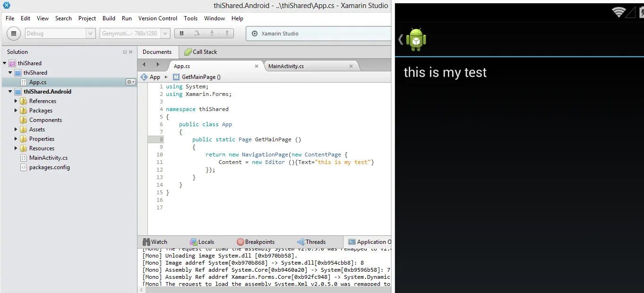Open the View menu
The image size is (644, 293).
click(x=43, y=18)
